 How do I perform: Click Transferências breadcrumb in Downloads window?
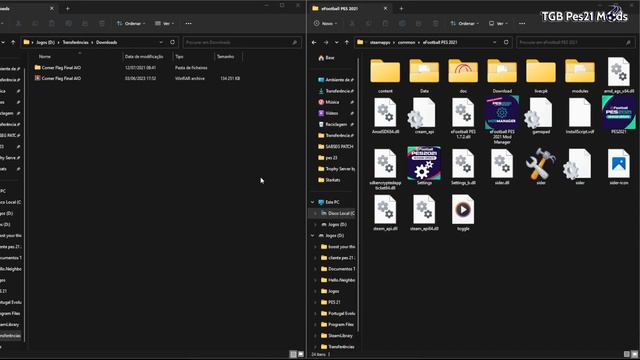(x=75, y=42)
